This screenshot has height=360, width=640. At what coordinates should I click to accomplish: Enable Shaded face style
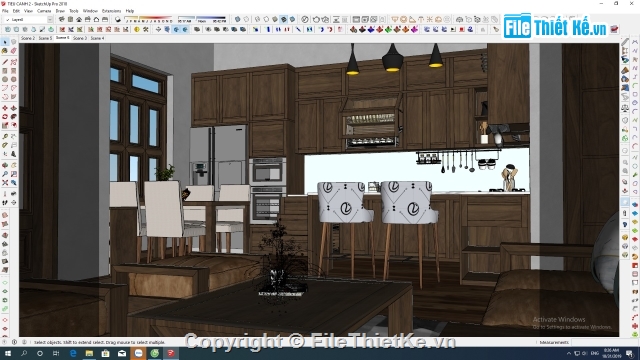[275, 19]
